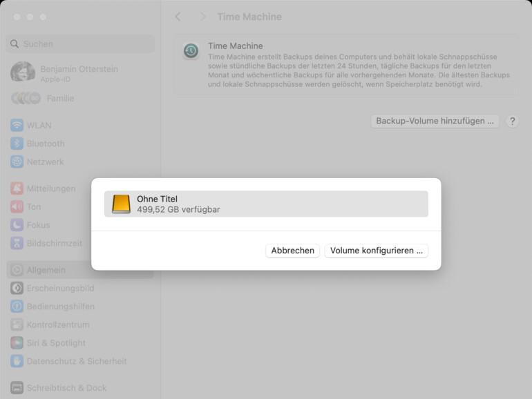This screenshot has width=532, height=399.
Task: Click the Fokus moon icon
Action: 17,225
